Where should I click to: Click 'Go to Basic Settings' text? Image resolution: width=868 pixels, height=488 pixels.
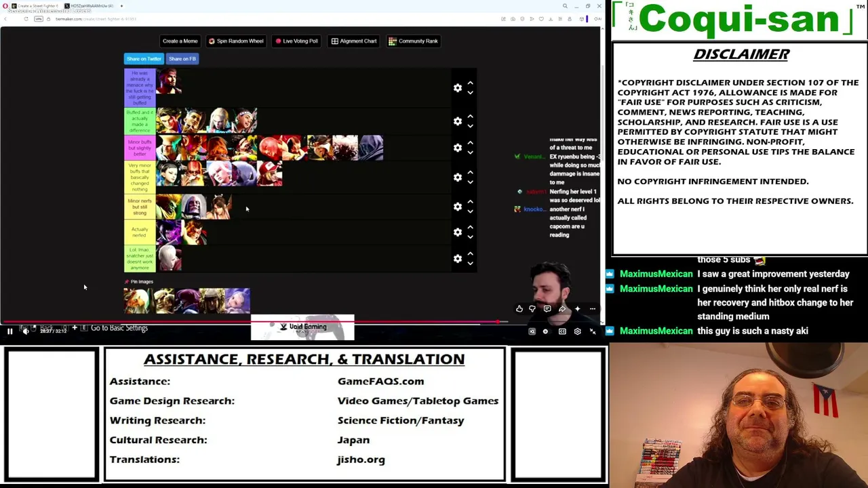(119, 328)
